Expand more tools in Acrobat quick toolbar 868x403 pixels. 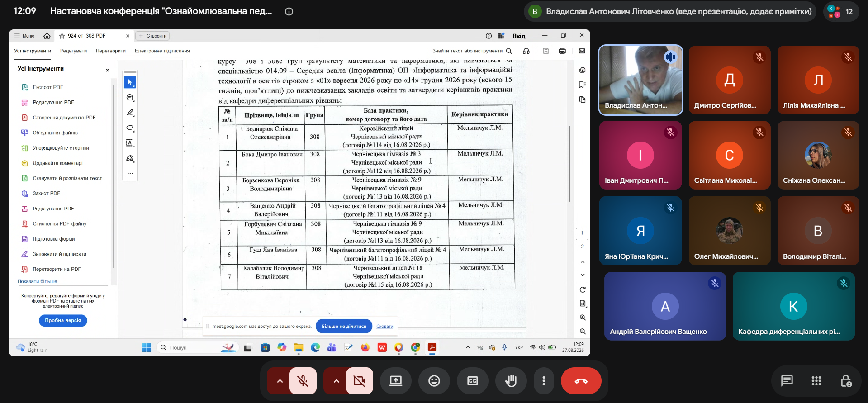(130, 173)
